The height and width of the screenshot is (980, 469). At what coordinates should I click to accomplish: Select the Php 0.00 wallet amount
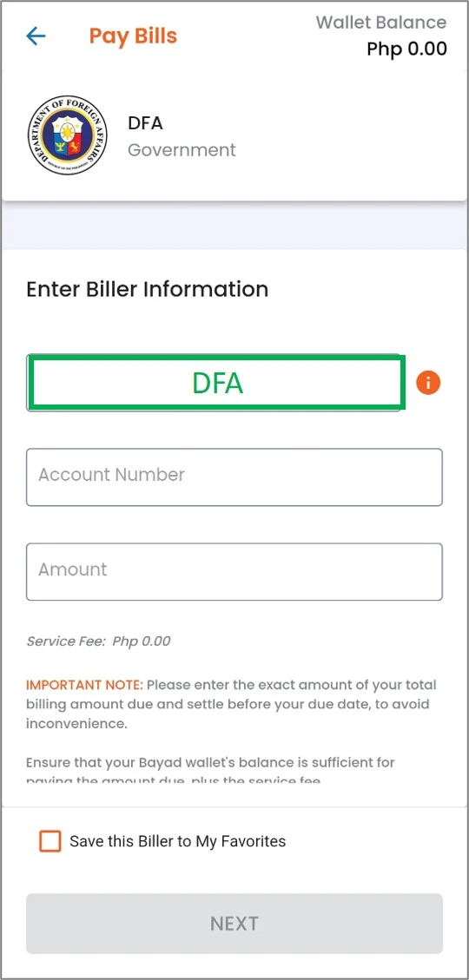407,48
